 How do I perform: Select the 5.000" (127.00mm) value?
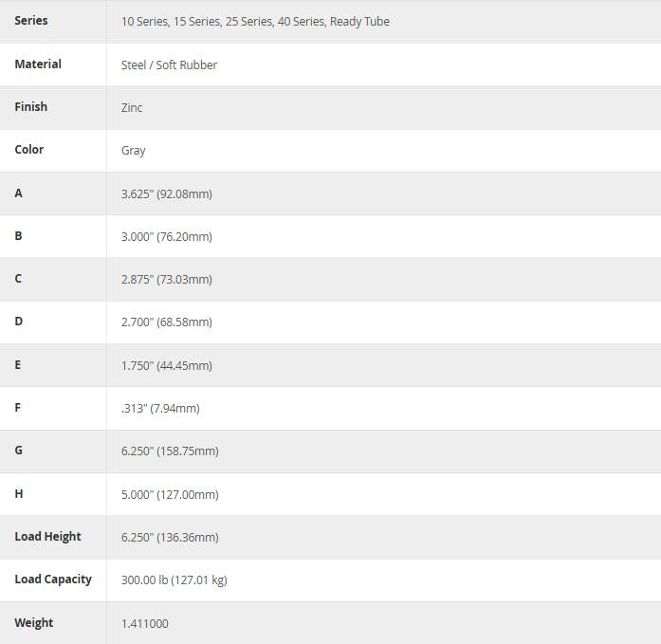[170, 495]
